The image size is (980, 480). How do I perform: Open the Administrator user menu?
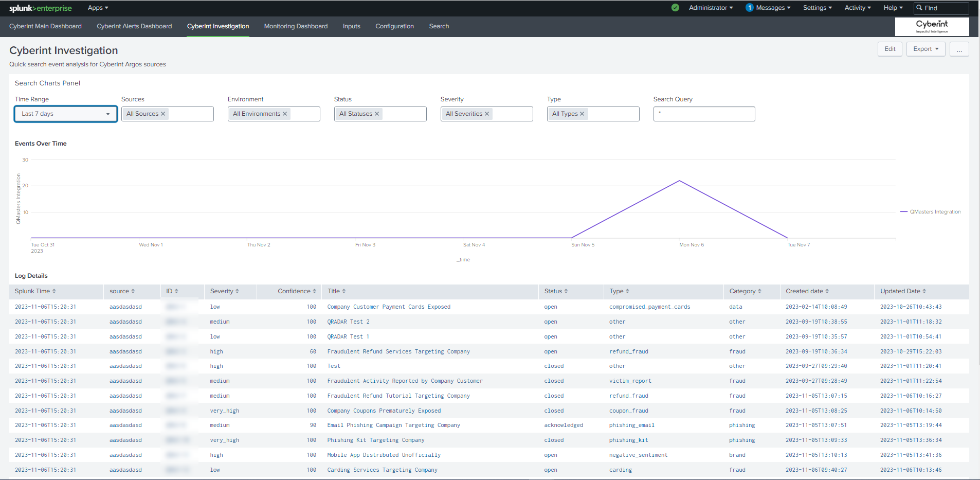(x=711, y=8)
